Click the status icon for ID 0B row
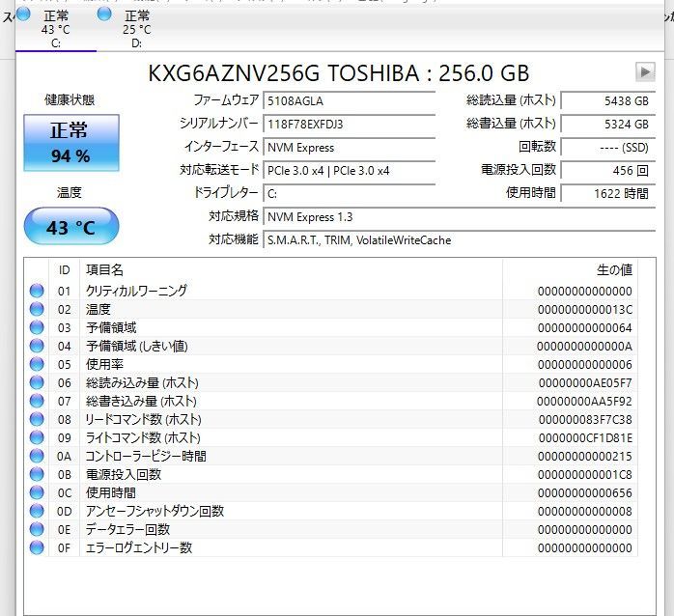This screenshot has height=616, width=674. 37,474
